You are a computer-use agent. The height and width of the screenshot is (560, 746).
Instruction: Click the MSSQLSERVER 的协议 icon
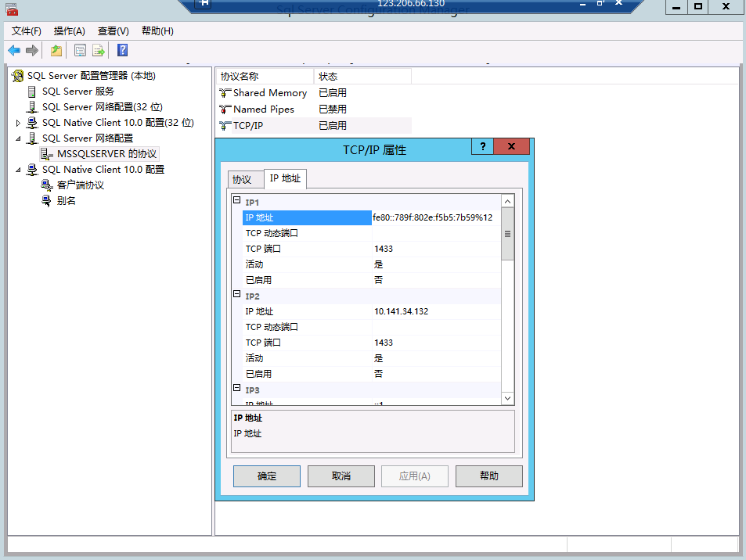47,154
